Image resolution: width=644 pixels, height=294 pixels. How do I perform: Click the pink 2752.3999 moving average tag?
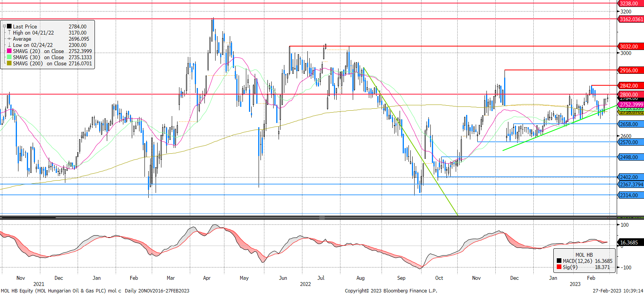pos(631,105)
